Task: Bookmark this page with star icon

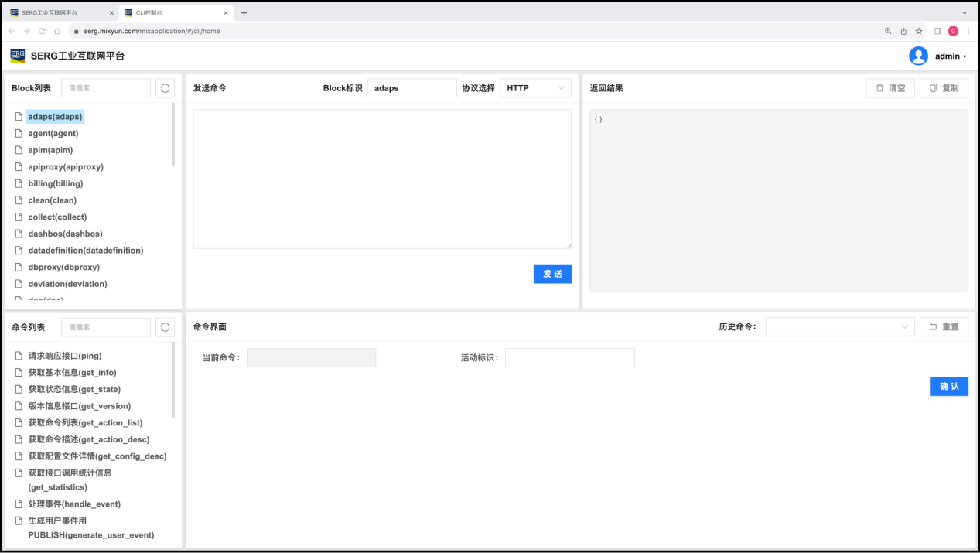Action: 919,31
